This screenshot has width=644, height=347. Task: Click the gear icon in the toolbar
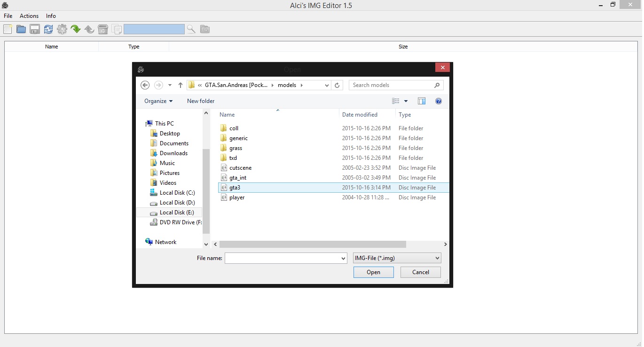[x=62, y=29]
